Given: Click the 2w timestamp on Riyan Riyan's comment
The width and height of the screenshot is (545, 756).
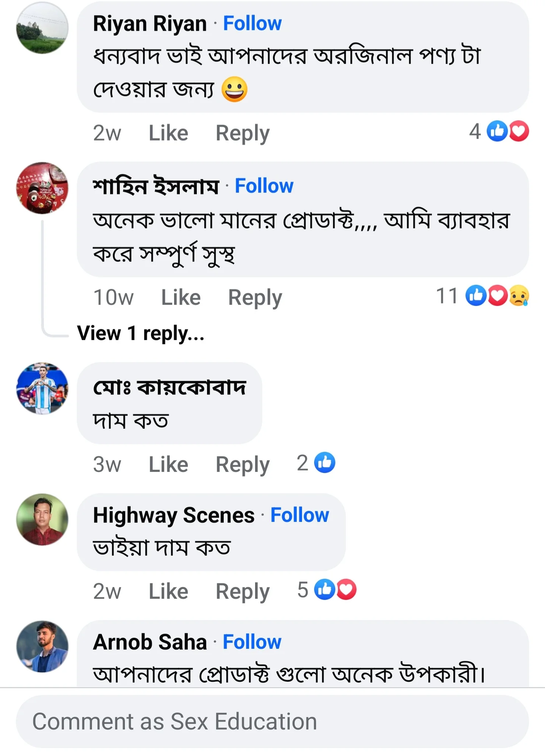Looking at the screenshot, I should [x=107, y=133].
